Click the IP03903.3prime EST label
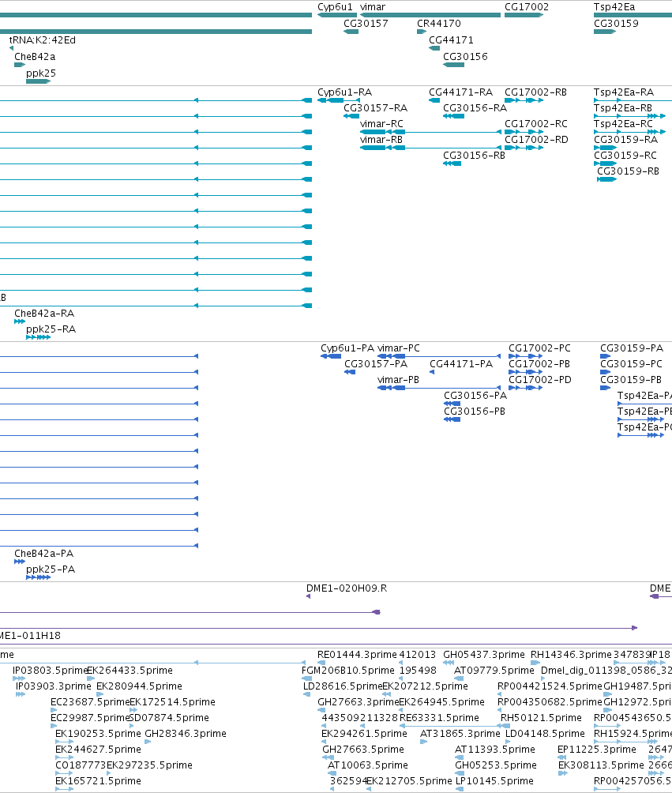Image resolution: width=672 pixels, height=793 pixels. 54,686
